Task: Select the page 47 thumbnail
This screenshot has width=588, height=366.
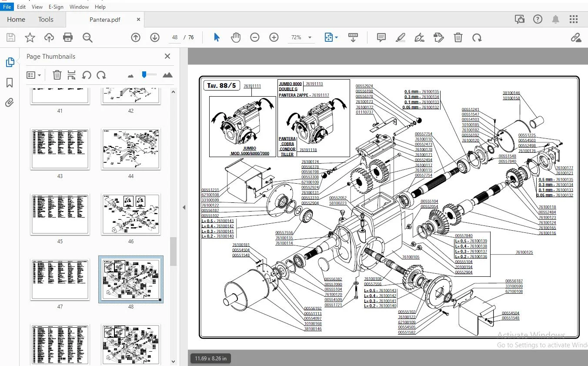Action: [x=60, y=279]
